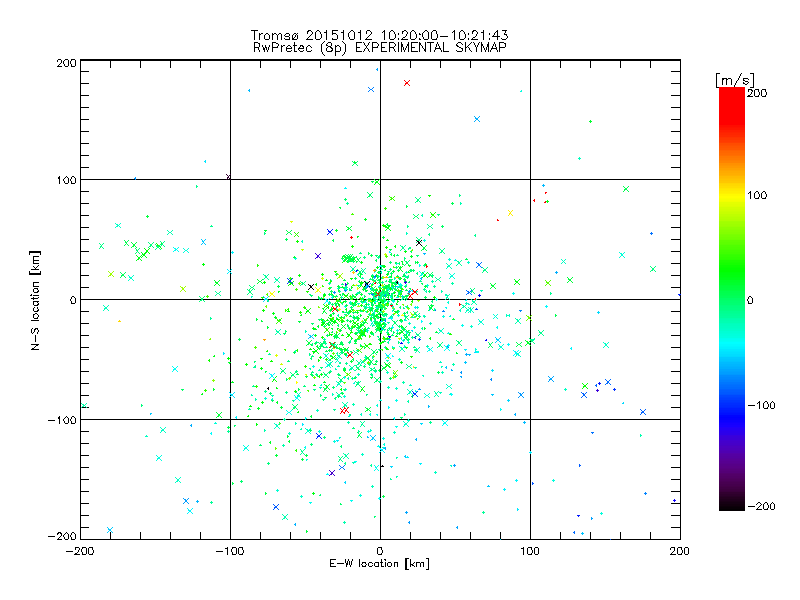800x600 pixels.
Task: Click the '-100' label beside the color bar
Action: 761,405
